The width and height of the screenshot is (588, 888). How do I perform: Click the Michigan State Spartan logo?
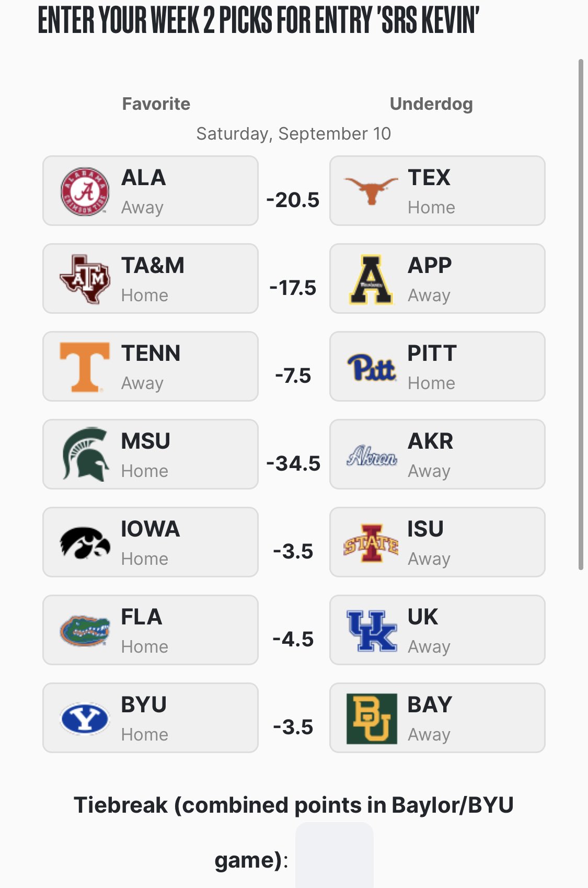(86, 454)
